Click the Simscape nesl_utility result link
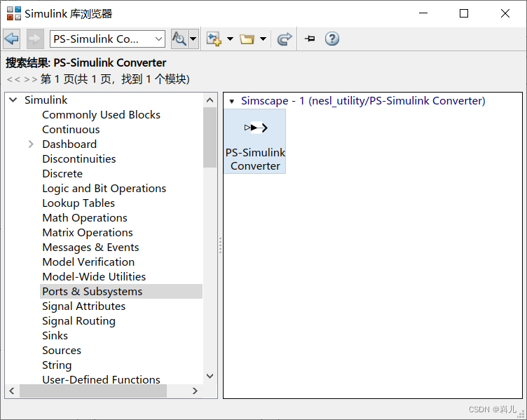Image resolution: width=527 pixels, height=420 pixels. click(x=363, y=101)
